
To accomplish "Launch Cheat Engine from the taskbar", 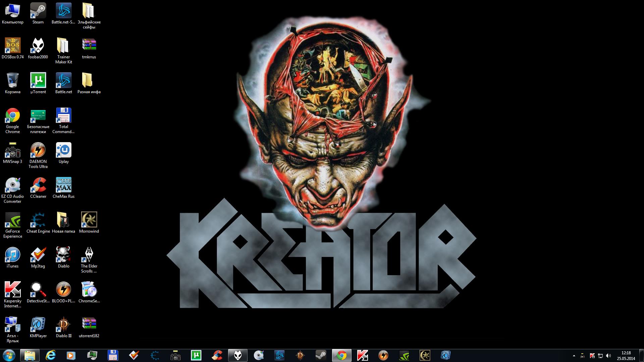I will click(x=155, y=355).
